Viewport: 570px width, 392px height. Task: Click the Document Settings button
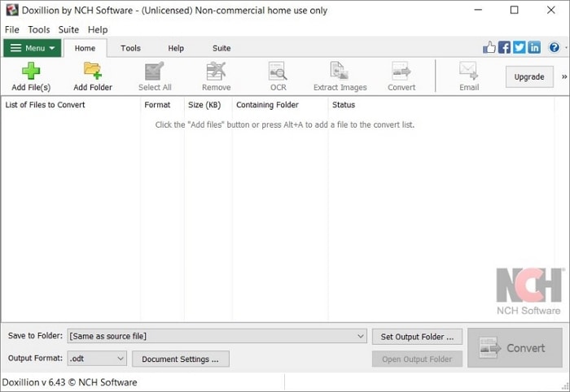click(180, 359)
